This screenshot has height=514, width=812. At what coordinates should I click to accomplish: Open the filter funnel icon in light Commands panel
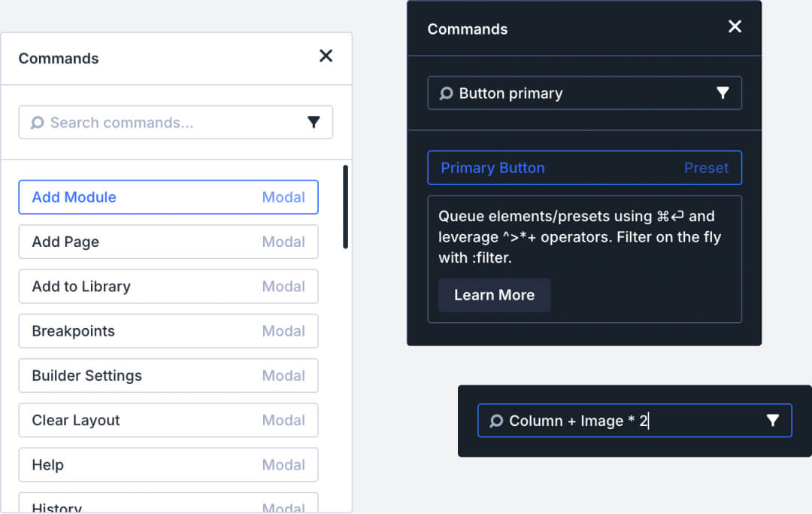pyautogui.click(x=314, y=122)
